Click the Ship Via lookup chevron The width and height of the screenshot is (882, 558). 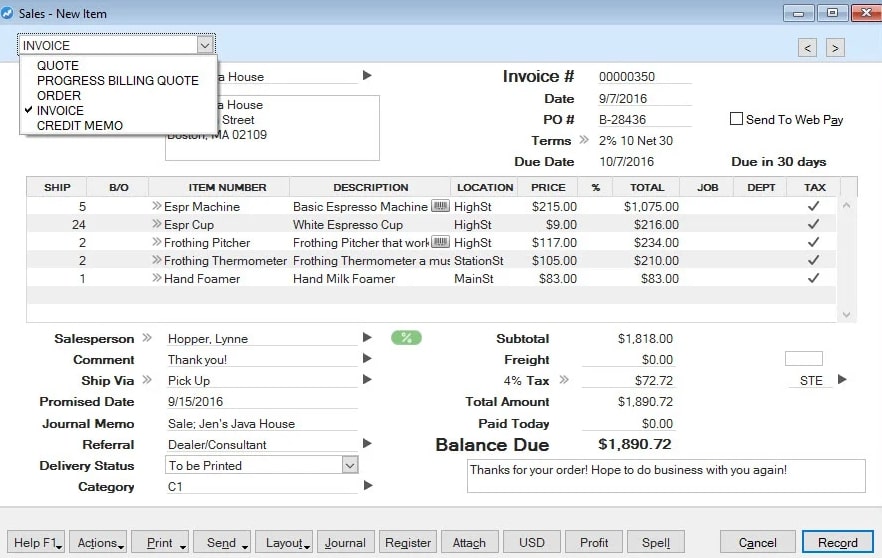coord(147,380)
